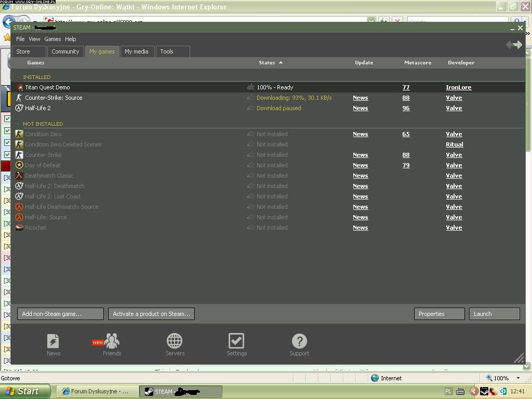This screenshot has height=399, width=532.
Task: Click the Counter-Strike: Source game icon
Action: pos(19,98)
